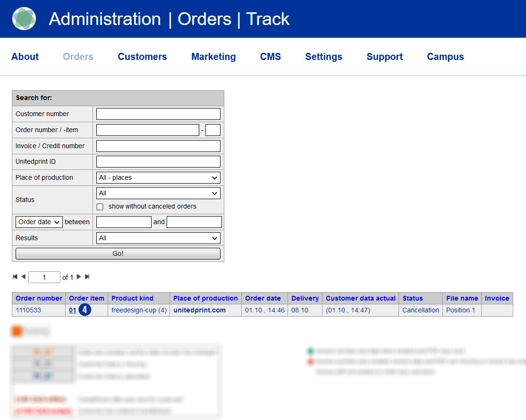Open the Results dropdown
This screenshot has height=420, width=526.
coord(158,238)
